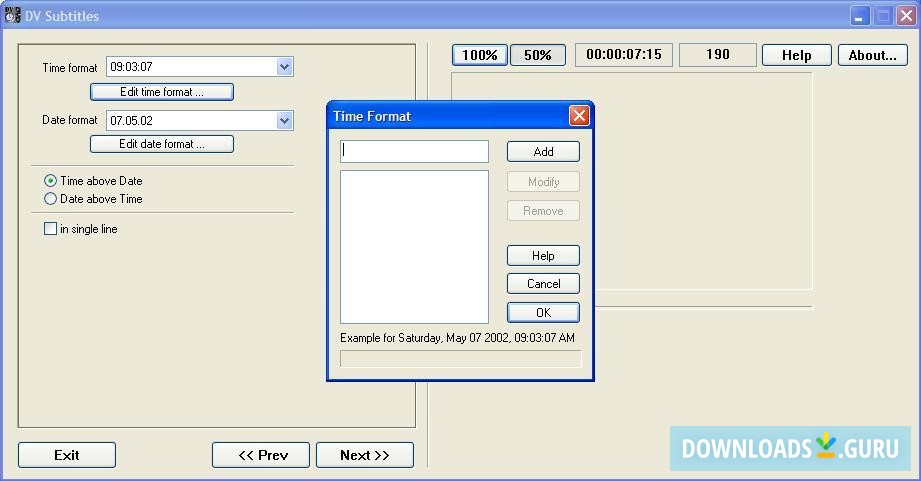
Task: Open main window Help button
Action: (x=796, y=55)
